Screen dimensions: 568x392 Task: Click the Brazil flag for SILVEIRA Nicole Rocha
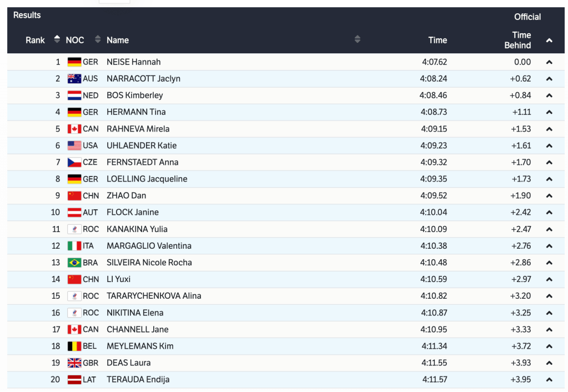(74, 263)
